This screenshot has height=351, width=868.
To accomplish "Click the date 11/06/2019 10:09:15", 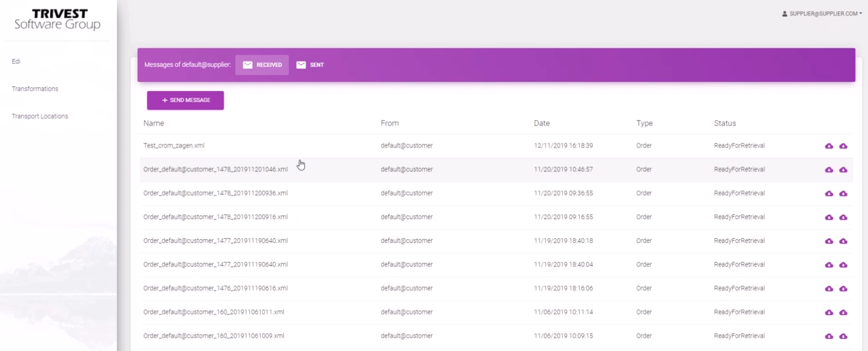I will pos(563,335).
